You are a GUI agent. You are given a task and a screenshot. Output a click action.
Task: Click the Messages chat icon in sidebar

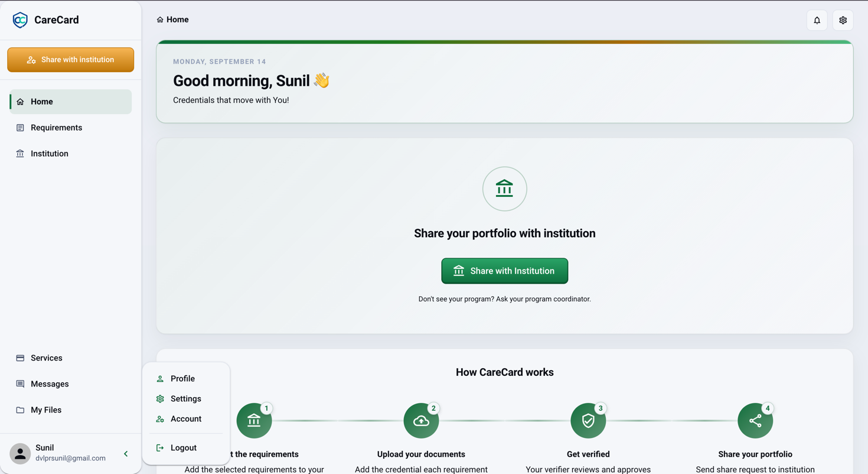tap(20, 384)
